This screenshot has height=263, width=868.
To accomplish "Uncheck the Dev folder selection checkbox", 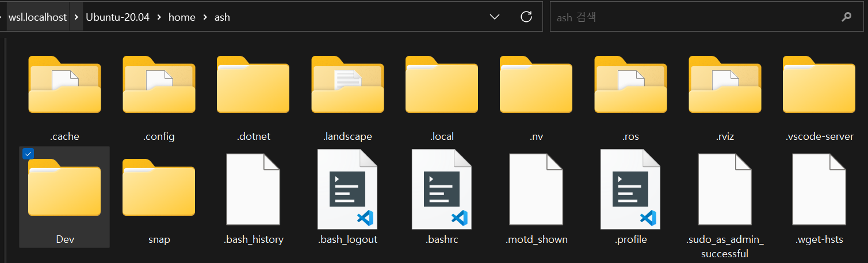I will (x=28, y=154).
